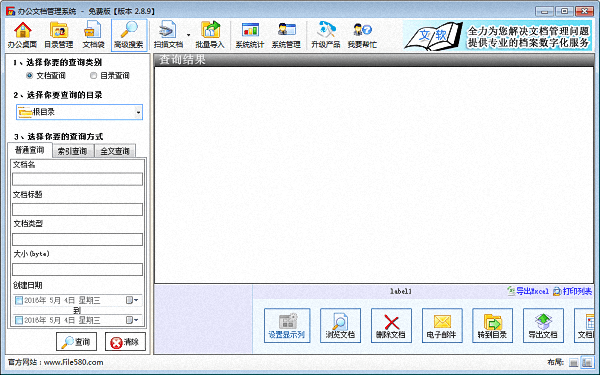
Task: Expand the 根目录 directory dropdown
Action: (138, 112)
